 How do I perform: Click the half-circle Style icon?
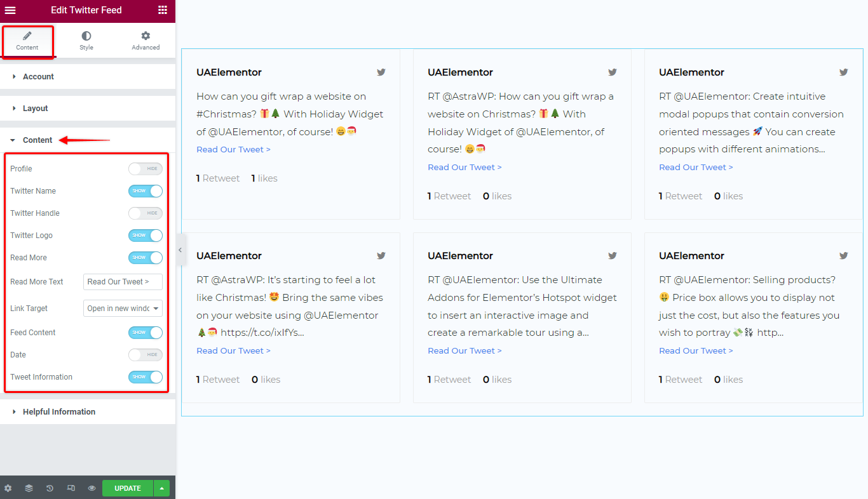coord(86,36)
